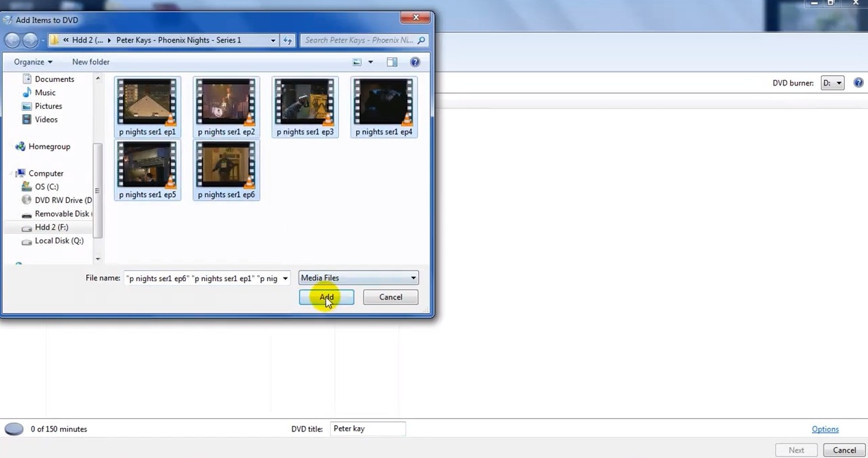
Task: Select Computer in navigation pane
Action: point(45,174)
